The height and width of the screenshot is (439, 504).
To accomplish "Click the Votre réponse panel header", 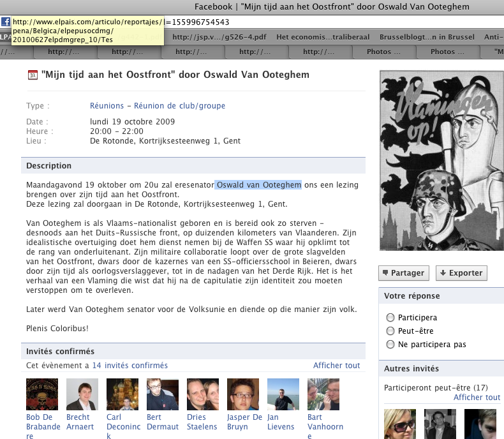I will [441, 296].
